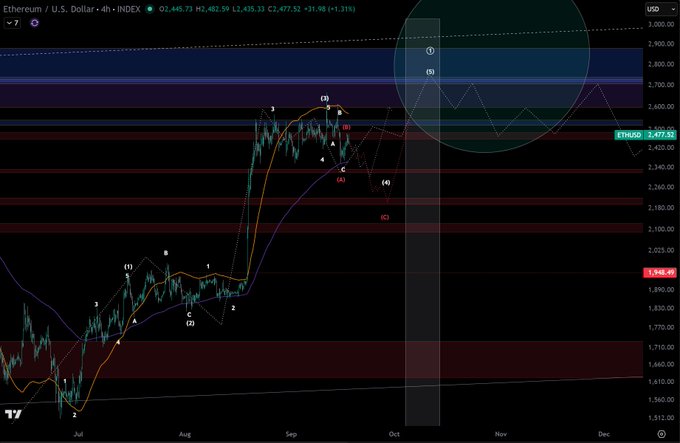The width and height of the screenshot is (680, 443).
Task: Select the red (C) wave label
Action: click(385, 217)
